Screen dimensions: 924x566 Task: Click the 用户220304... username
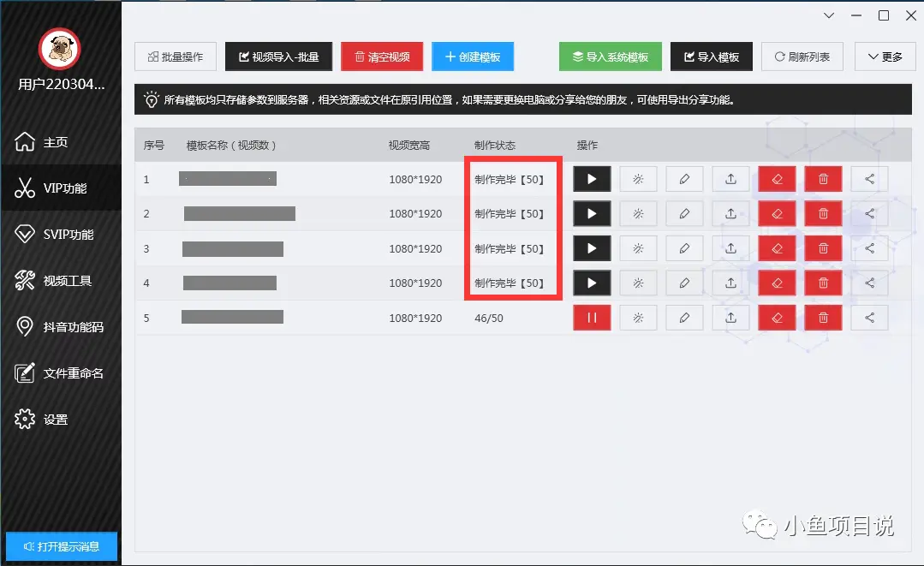tap(62, 84)
